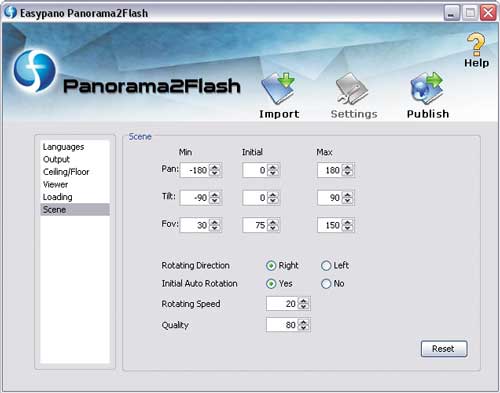Open the Settings wrench icon
Screen dimensions: 500x393
pyautogui.click(x=352, y=88)
